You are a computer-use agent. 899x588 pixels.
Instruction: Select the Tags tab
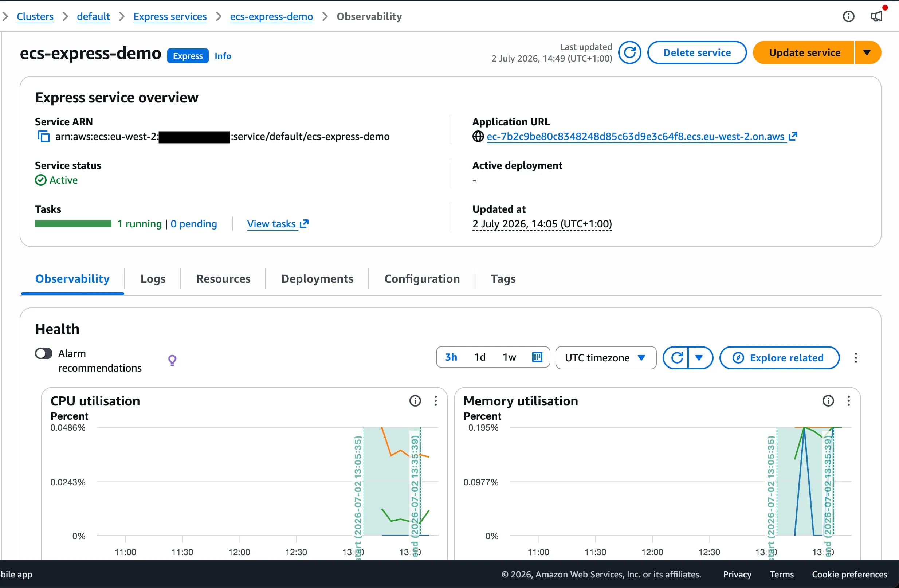click(x=503, y=278)
